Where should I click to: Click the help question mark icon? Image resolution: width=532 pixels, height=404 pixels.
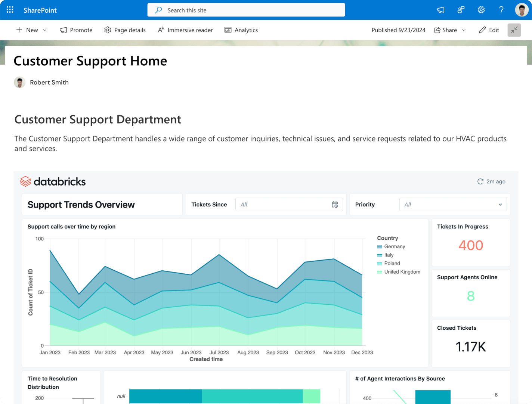pyautogui.click(x=501, y=10)
